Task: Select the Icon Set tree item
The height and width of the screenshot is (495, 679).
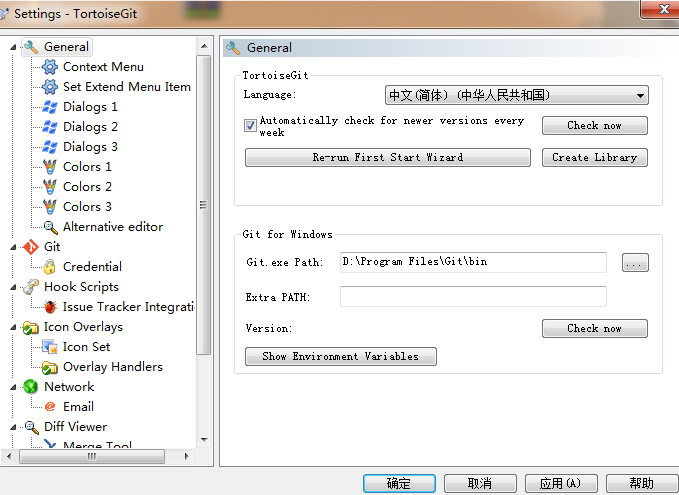Action: pyautogui.click(x=86, y=347)
